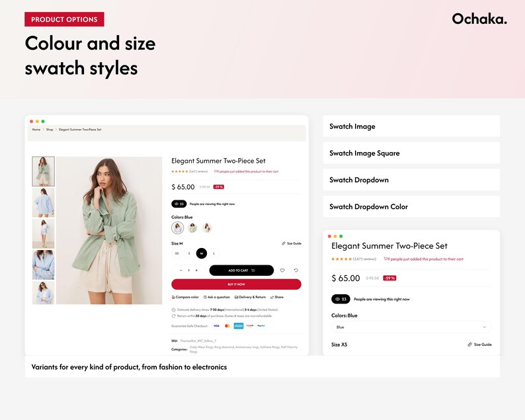Screen dimensions: 525x420
Task: Add product to wishlist with heart icon
Action: click(282, 271)
